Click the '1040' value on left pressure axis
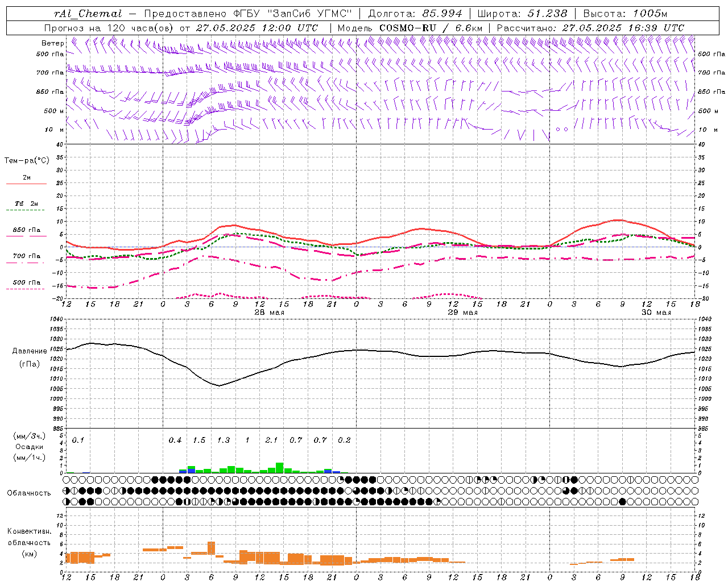The image size is (728, 582). pyautogui.click(x=57, y=319)
